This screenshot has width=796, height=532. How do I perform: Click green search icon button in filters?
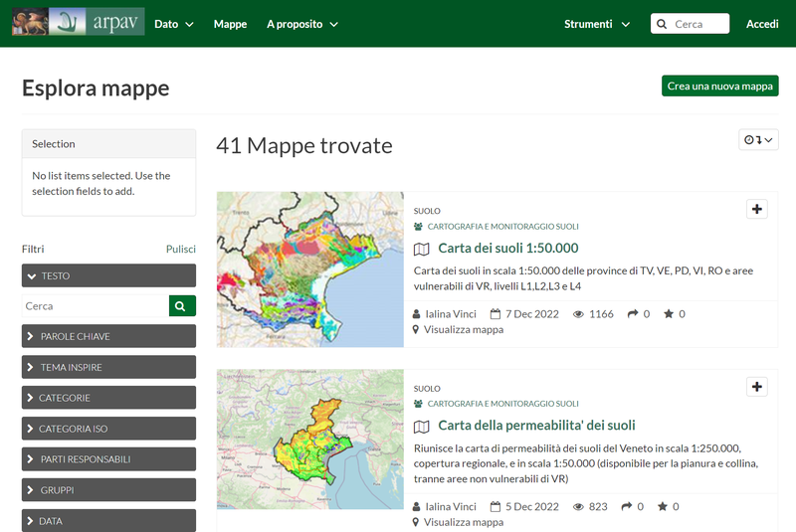click(x=182, y=306)
